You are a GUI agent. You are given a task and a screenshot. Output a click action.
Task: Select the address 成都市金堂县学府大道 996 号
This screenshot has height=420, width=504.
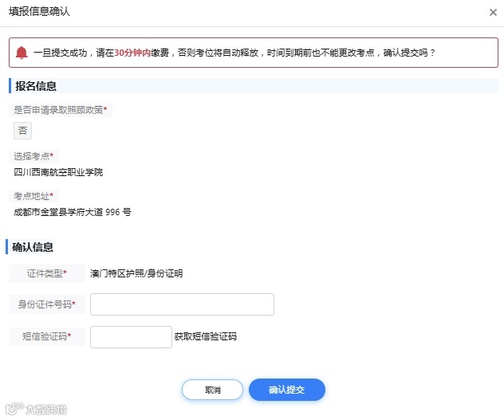pyautogui.click(x=73, y=212)
